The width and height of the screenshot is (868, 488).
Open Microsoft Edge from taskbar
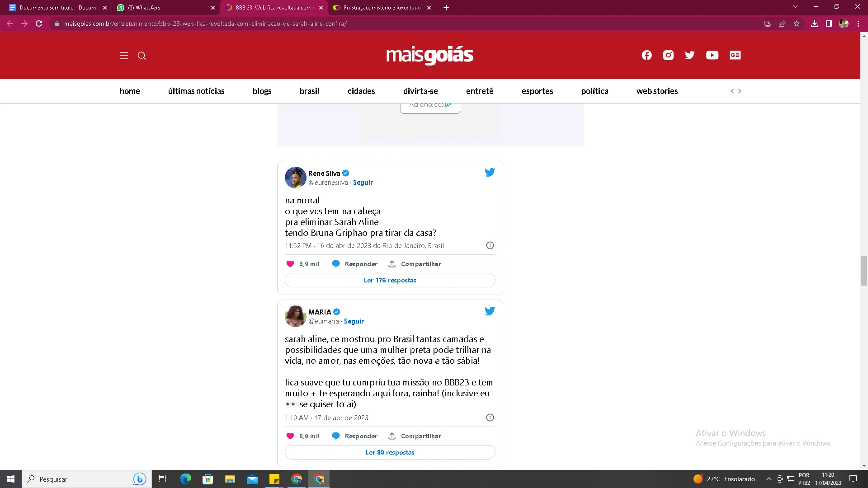[x=185, y=479]
